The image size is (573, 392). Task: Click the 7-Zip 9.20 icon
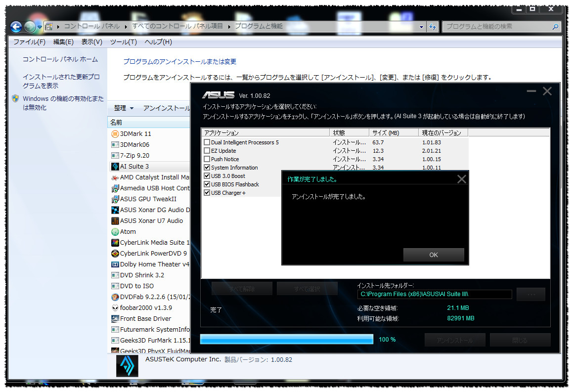coord(115,156)
